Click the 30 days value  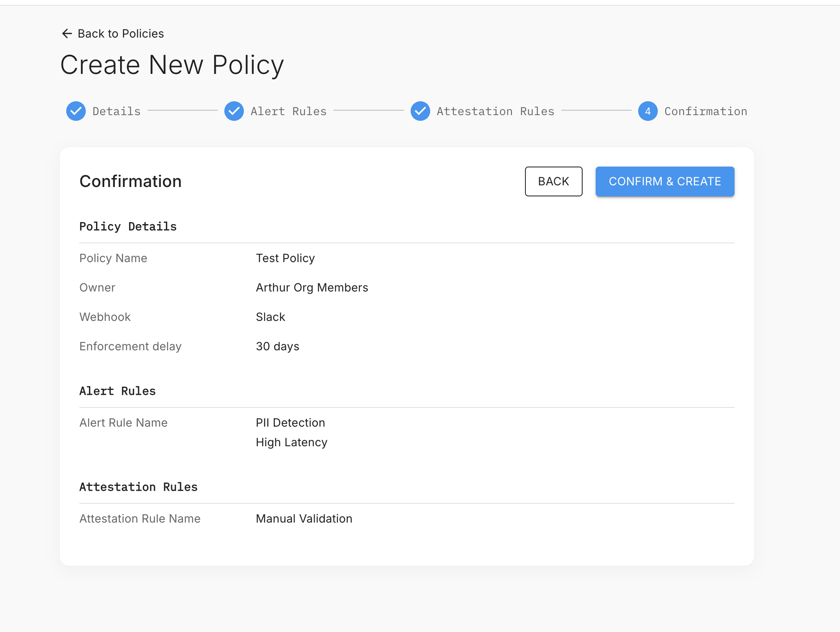click(x=277, y=346)
